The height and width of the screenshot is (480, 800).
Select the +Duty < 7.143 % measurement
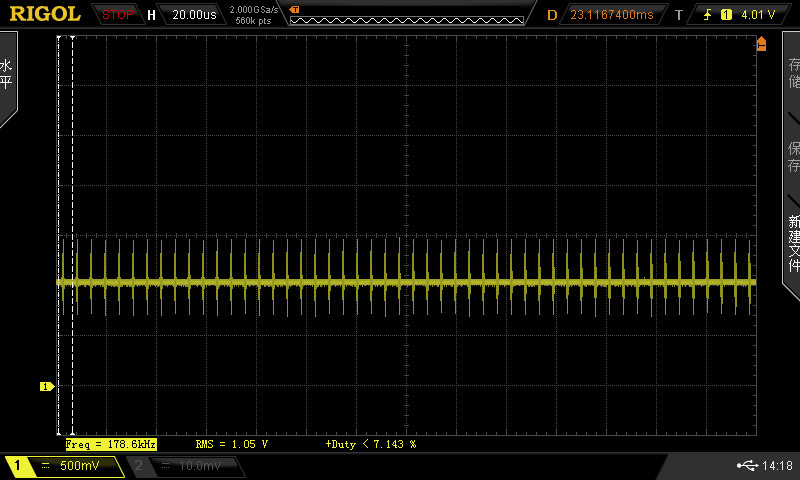click(371, 444)
